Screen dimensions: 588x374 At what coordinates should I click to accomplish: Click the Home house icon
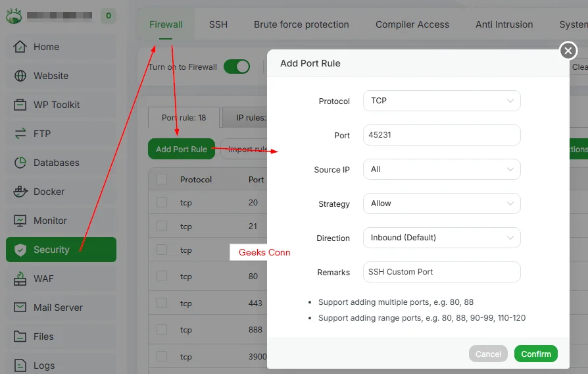[20, 47]
